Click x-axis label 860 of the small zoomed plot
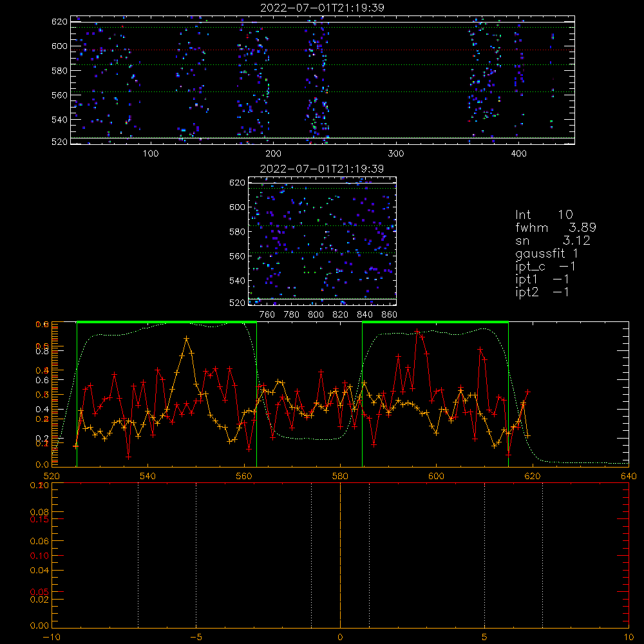644x644 pixels. pyautogui.click(x=389, y=315)
